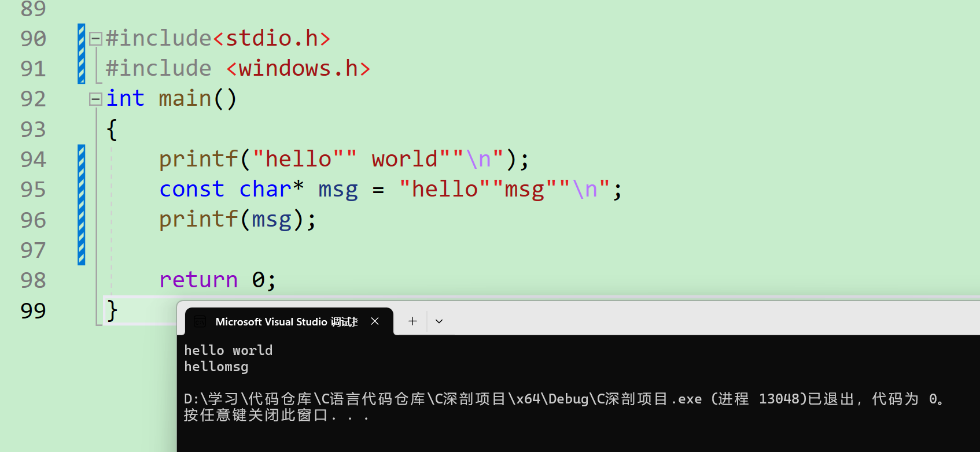The width and height of the screenshot is (980, 452).
Task: Place cursor on the int keyword
Action: 125,98
